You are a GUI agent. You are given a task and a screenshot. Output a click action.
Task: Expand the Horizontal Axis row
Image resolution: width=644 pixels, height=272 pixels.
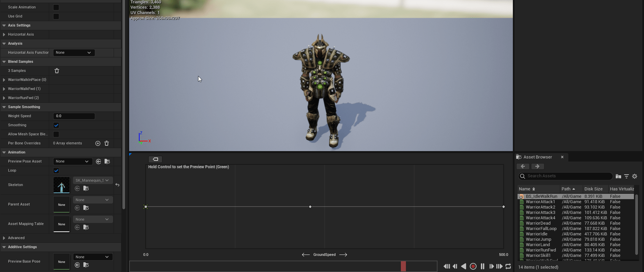pyautogui.click(x=4, y=35)
